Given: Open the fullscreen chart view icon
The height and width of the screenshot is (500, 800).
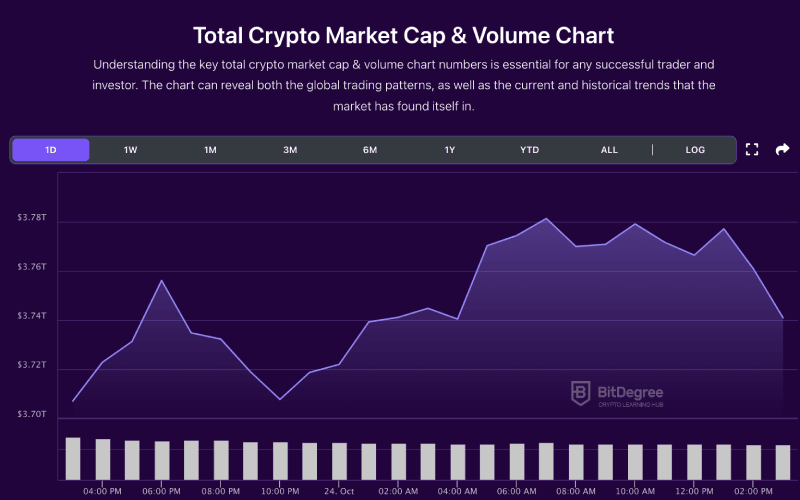Looking at the screenshot, I should (x=753, y=150).
